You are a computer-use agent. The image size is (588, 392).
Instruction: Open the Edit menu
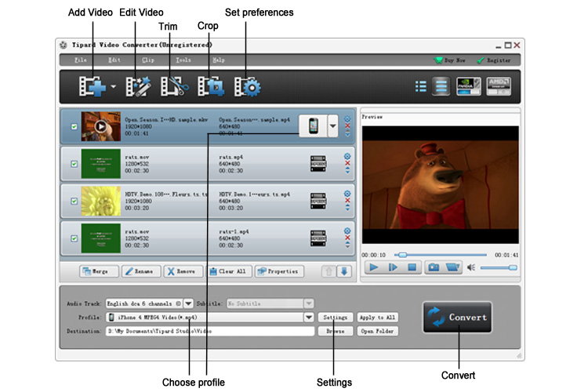[x=114, y=60]
